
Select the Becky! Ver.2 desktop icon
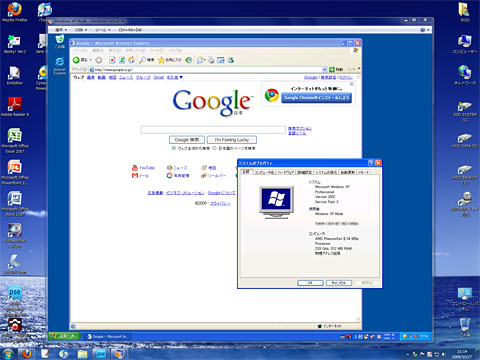pos(15,44)
